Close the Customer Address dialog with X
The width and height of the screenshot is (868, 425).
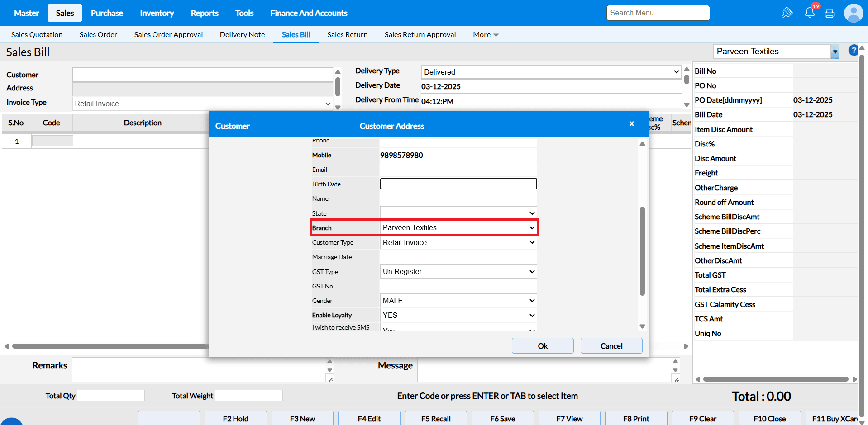(631, 124)
